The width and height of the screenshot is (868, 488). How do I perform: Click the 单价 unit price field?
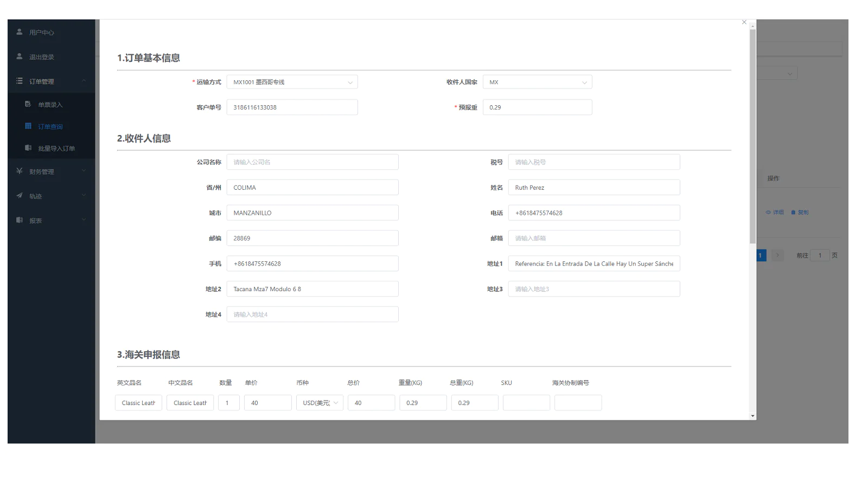tap(268, 403)
